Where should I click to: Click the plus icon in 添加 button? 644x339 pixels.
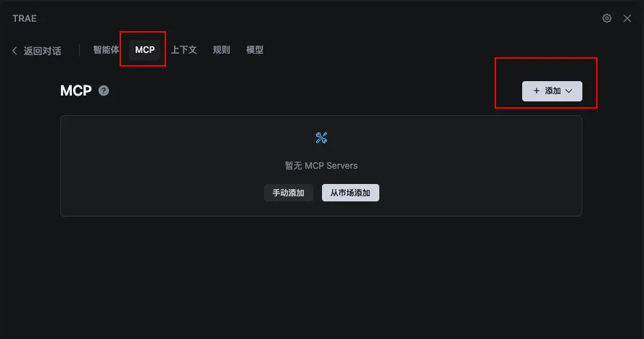click(x=537, y=91)
